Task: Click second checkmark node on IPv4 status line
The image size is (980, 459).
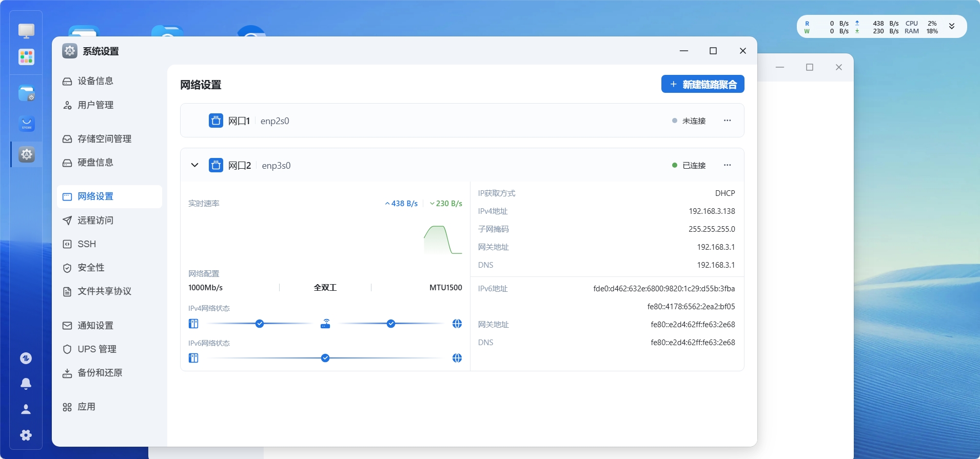Action: click(x=391, y=324)
